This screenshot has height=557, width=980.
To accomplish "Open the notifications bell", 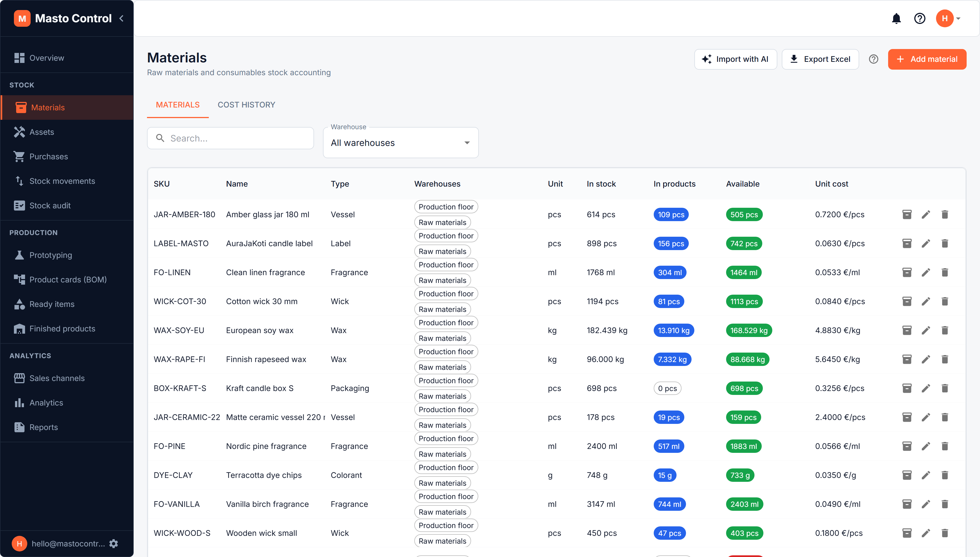I will click(x=896, y=18).
